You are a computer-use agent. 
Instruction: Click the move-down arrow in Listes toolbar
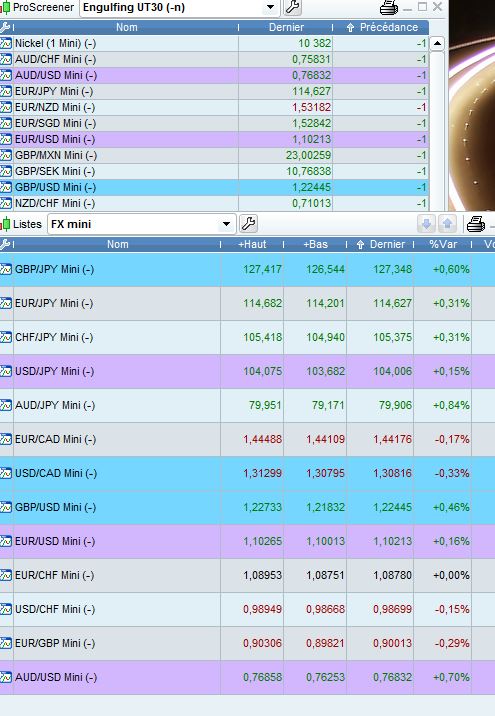point(426,224)
